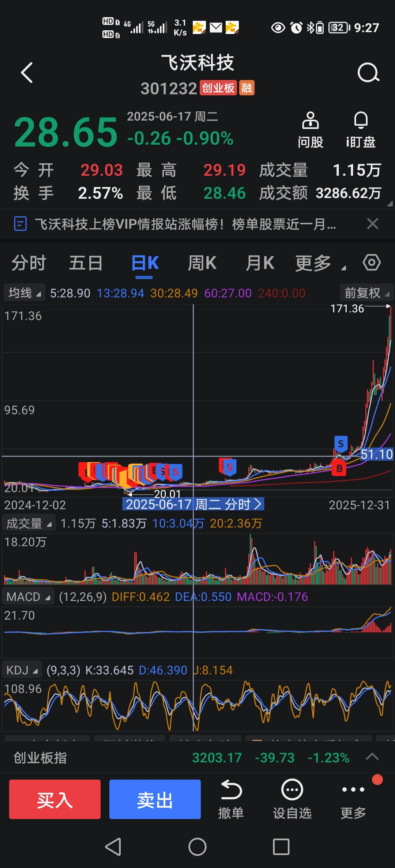395x868 pixels.
Task: Open the 更多 period dropdown
Action: pyautogui.click(x=320, y=263)
